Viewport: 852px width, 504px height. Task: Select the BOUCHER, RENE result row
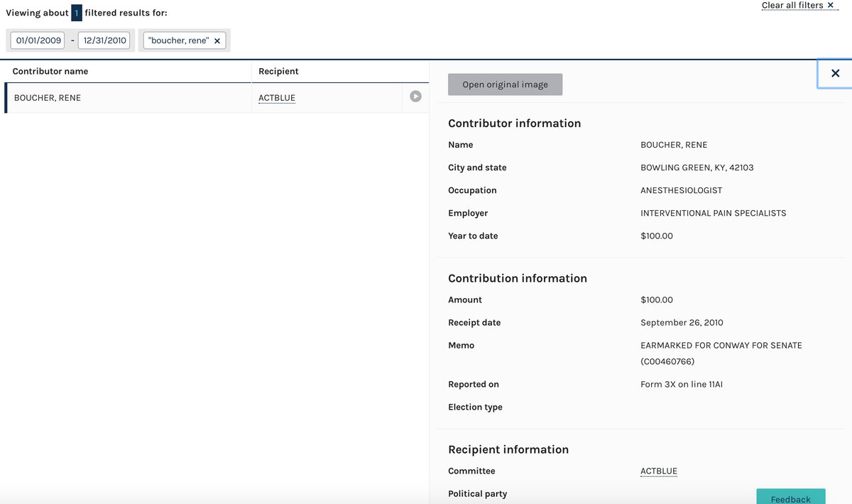coord(128,97)
